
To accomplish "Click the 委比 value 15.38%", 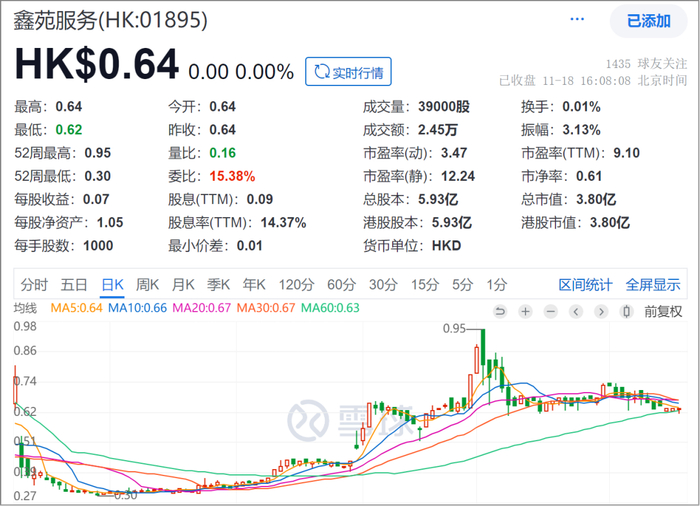I will pos(232,176).
